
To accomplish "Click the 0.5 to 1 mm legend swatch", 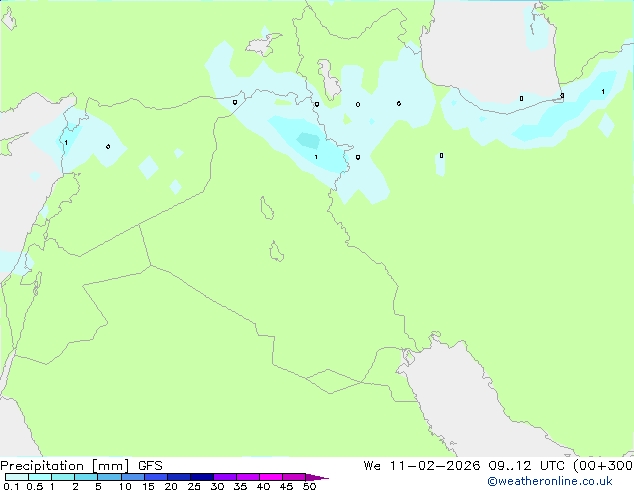I will click(x=40, y=477).
